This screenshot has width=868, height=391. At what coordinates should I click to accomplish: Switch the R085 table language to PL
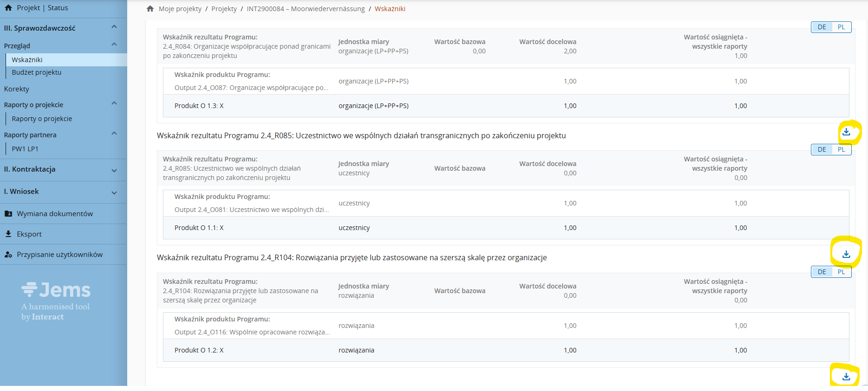click(x=841, y=149)
